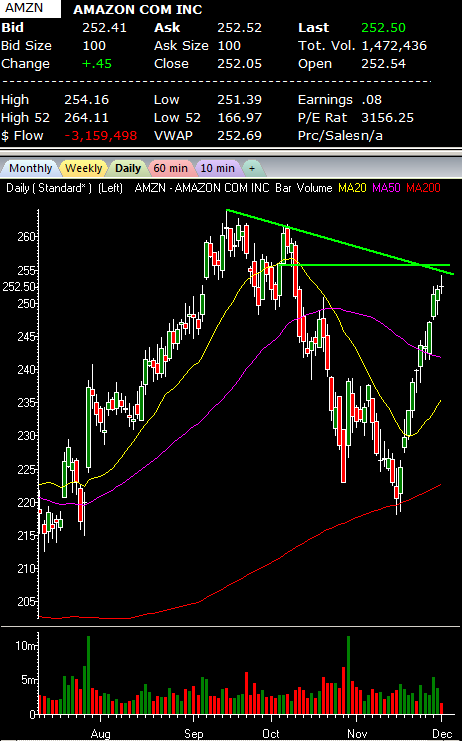Click the red MA200 legend label
Image resolution: width=462 pixels, height=741 pixels.
click(423, 188)
